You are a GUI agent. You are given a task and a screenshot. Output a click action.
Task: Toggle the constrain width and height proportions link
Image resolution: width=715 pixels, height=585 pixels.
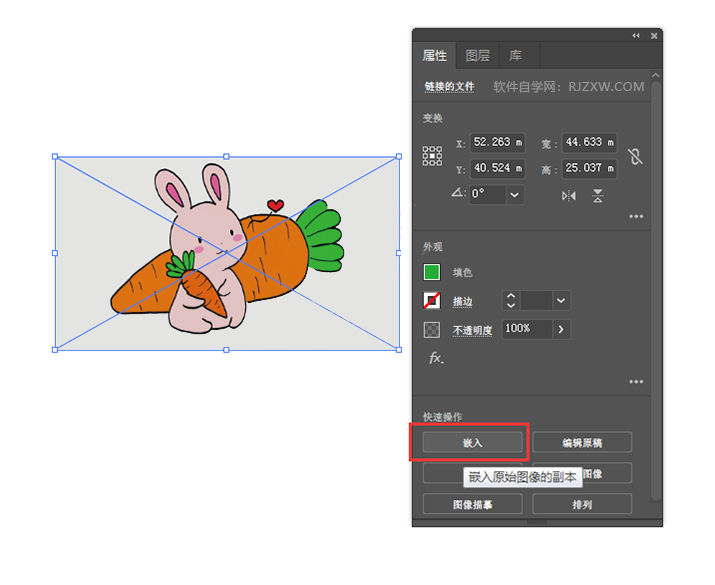(633, 156)
